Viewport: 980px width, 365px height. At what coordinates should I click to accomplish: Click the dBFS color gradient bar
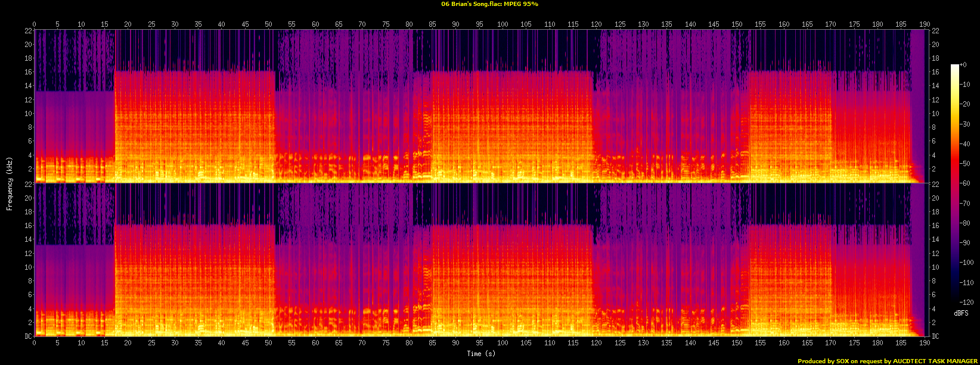pos(955,184)
